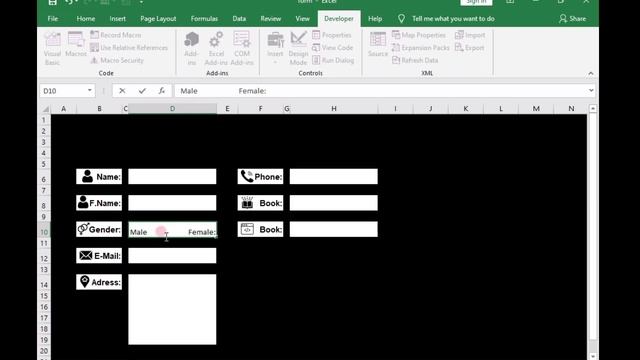Switch to the Formulas tab

point(204,19)
